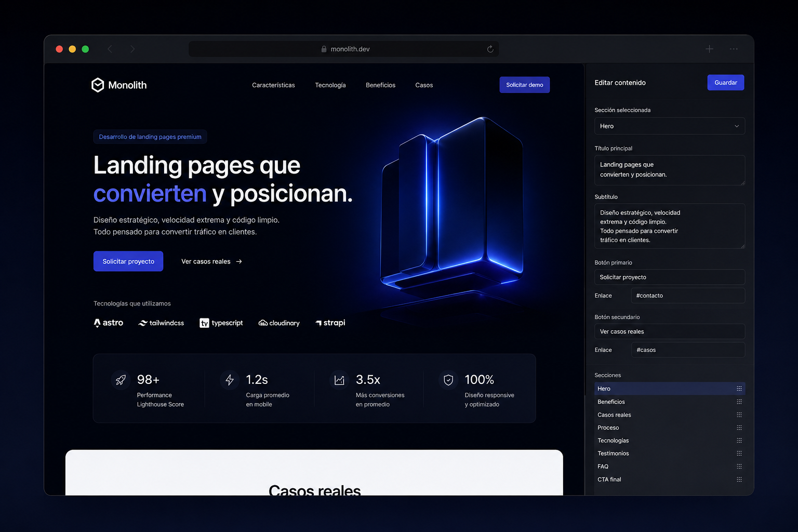Viewport: 798px width, 532px height.
Task: Open the browser three-dots menu
Action: coord(734,49)
